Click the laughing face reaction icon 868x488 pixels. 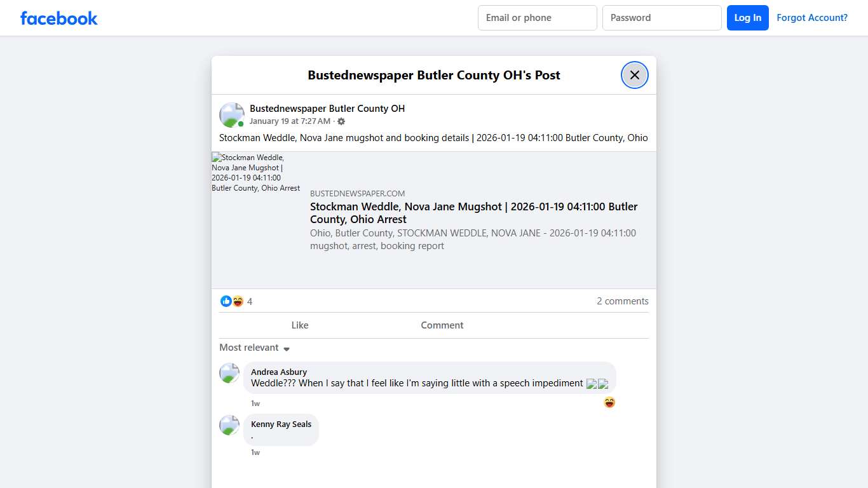click(238, 301)
